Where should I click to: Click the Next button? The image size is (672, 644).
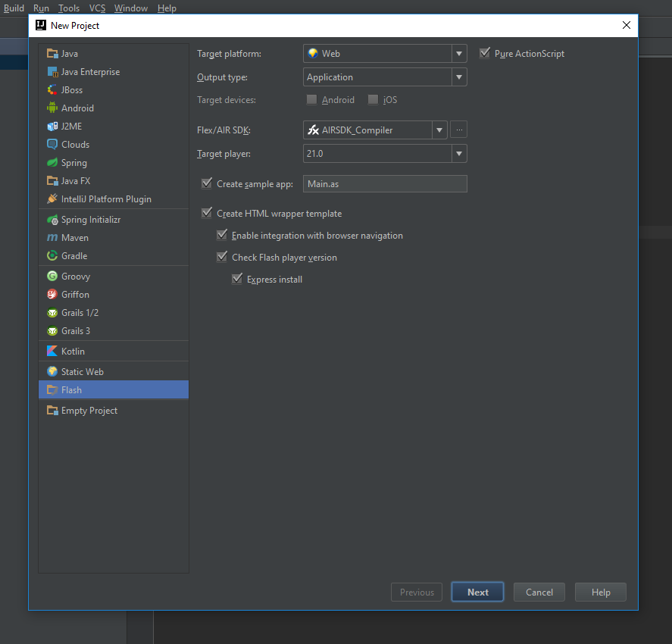[477, 592]
